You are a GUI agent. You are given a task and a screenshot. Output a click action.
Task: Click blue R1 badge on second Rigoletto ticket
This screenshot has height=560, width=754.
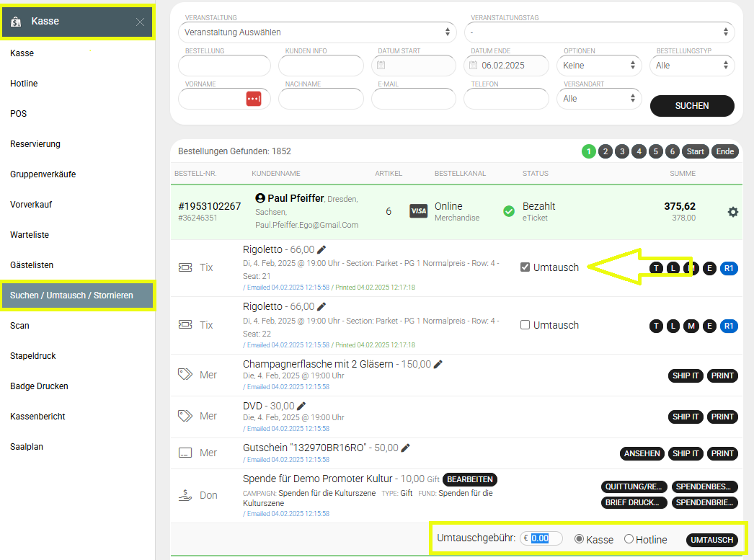pos(729,326)
